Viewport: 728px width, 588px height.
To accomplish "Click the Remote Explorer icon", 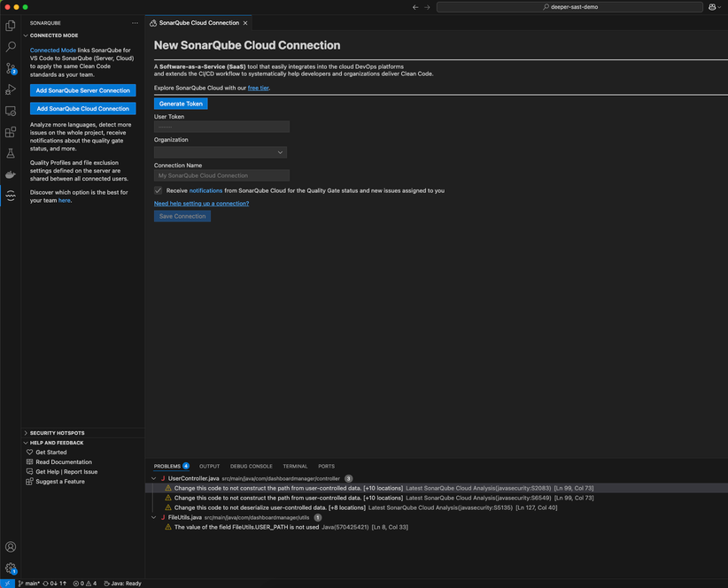I will pyautogui.click(x=11, y=111).
